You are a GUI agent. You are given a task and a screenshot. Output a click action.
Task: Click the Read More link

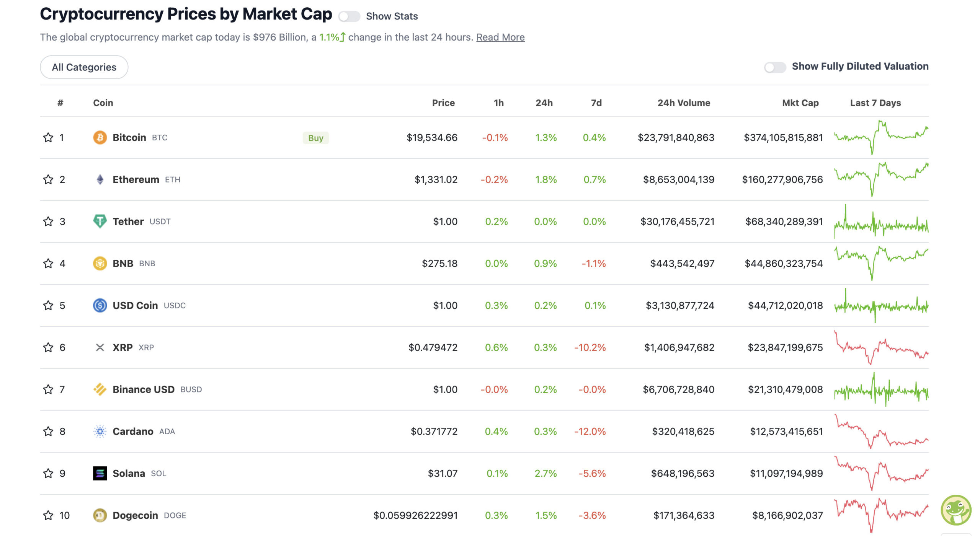[500, 37]
